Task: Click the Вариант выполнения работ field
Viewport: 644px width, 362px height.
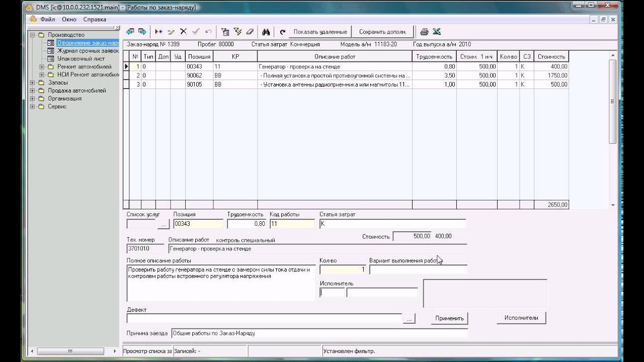Action: coord(418,269)
